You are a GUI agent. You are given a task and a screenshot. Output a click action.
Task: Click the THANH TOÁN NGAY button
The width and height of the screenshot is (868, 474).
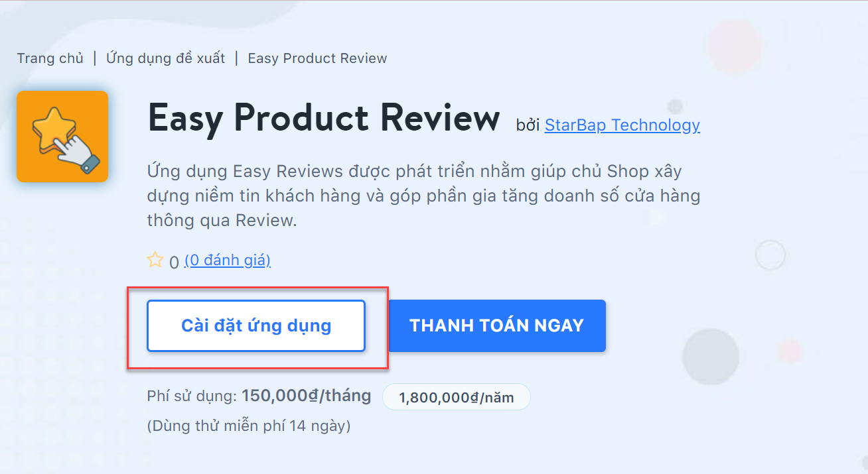pos(496,326)
